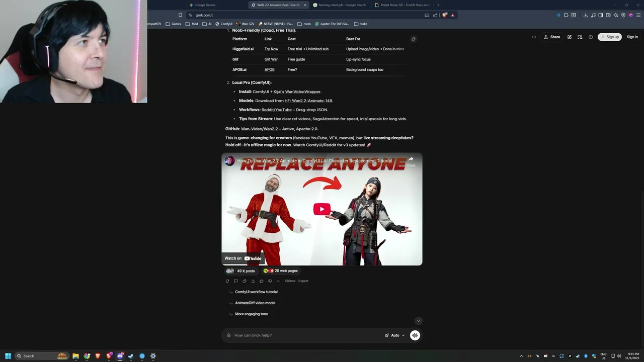The height and width of the screenshot is (362, 644).
Task: Open File Explorer from the taskbar
Action: click(x=75, y=356)
